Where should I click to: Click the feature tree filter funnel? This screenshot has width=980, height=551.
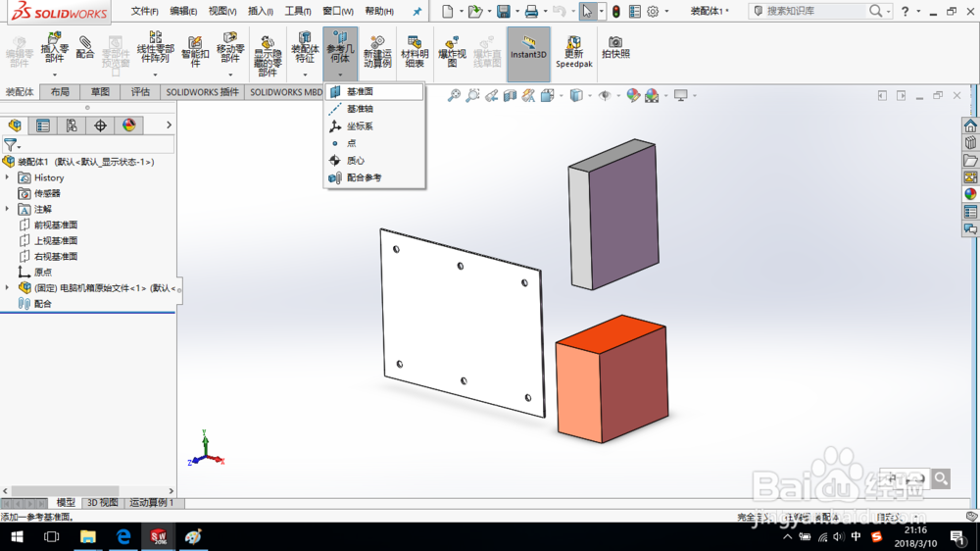(11, 145)
